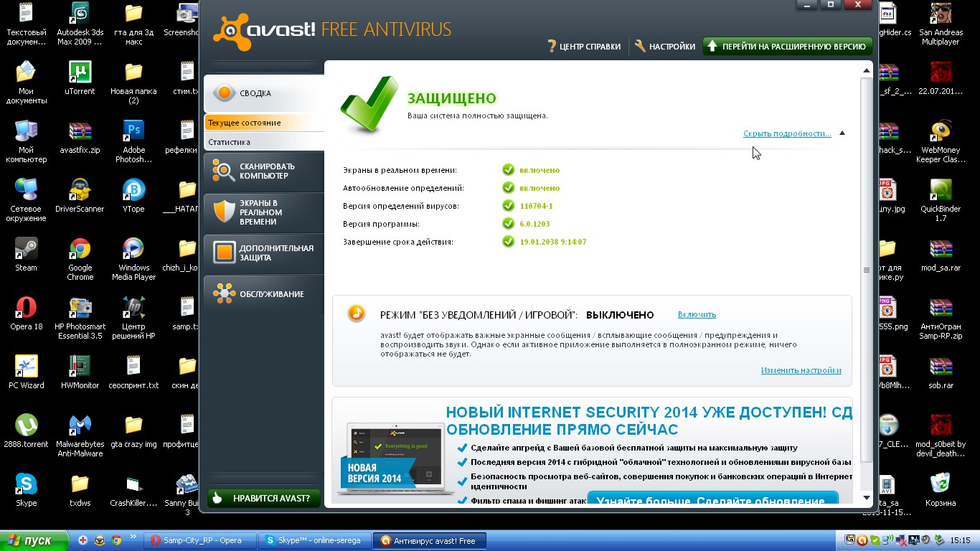Select Malwarebytes Anti-Malware desktop icon
This screenshot has width=980, height=551.
point(80,435)
